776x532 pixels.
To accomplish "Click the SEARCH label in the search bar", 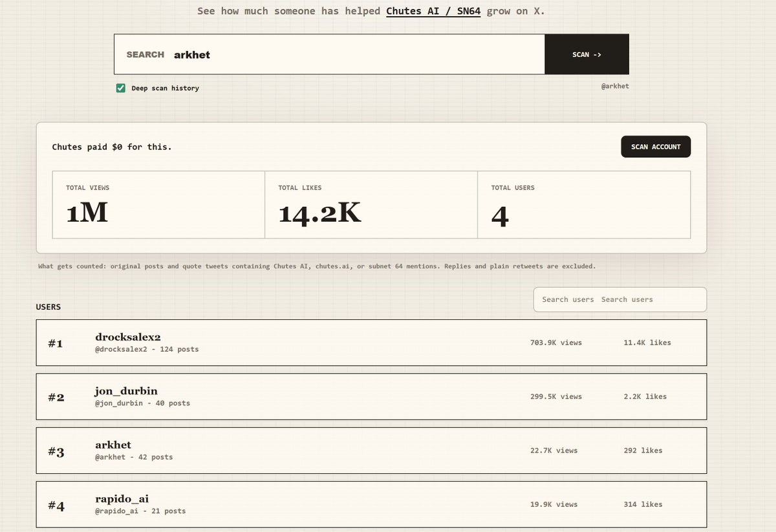I will 145,54.
